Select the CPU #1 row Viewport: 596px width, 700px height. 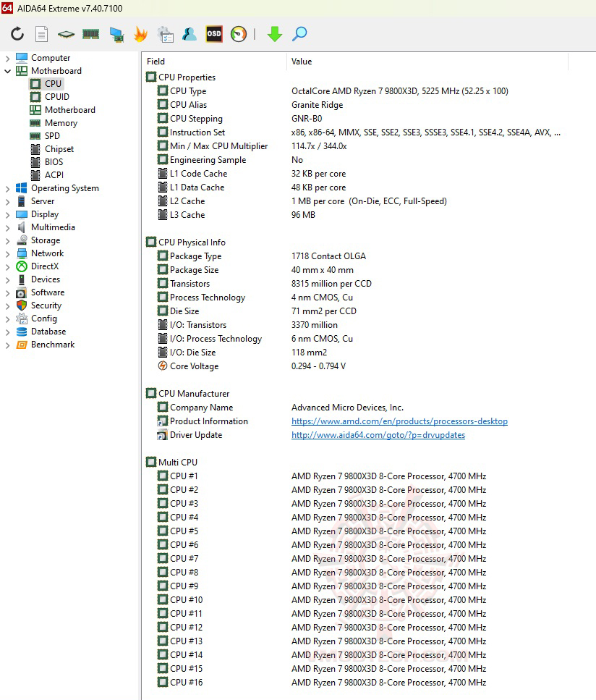[x=357, y=476]
